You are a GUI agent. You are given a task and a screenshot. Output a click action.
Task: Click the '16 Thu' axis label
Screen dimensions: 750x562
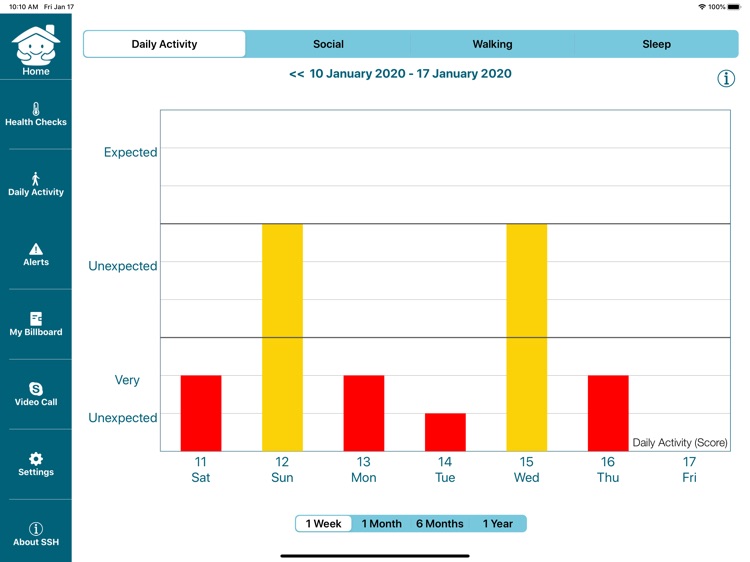tap(608, 469)
